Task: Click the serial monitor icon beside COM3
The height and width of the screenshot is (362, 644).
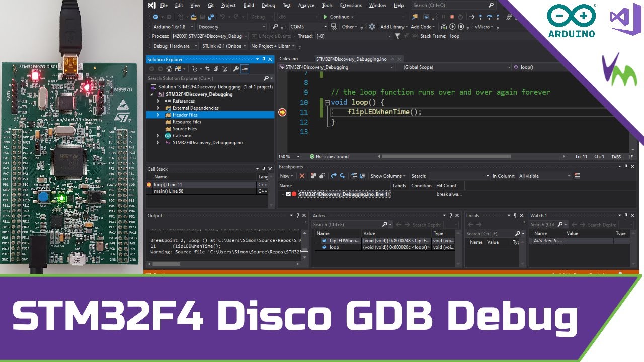Action: 334,27
